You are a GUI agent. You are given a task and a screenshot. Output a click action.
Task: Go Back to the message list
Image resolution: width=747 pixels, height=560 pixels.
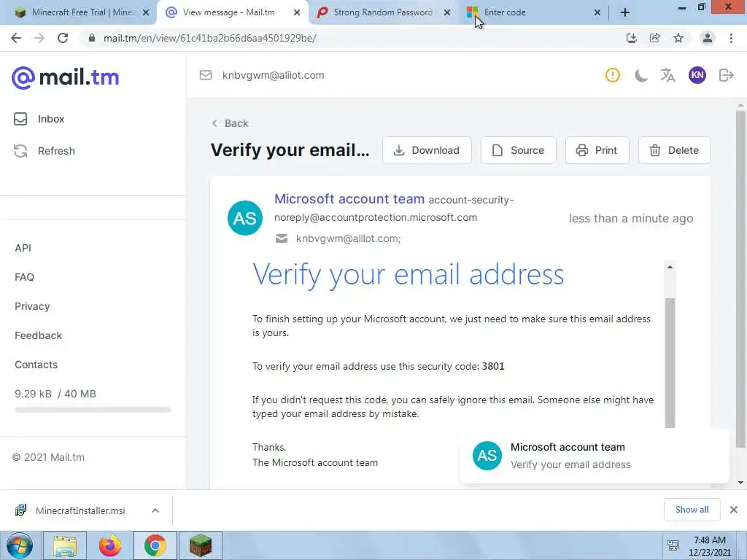pos(230,123)
